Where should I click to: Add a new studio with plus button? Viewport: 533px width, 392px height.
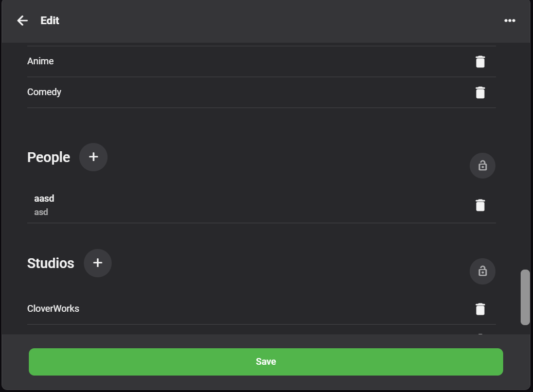[97, 263]
